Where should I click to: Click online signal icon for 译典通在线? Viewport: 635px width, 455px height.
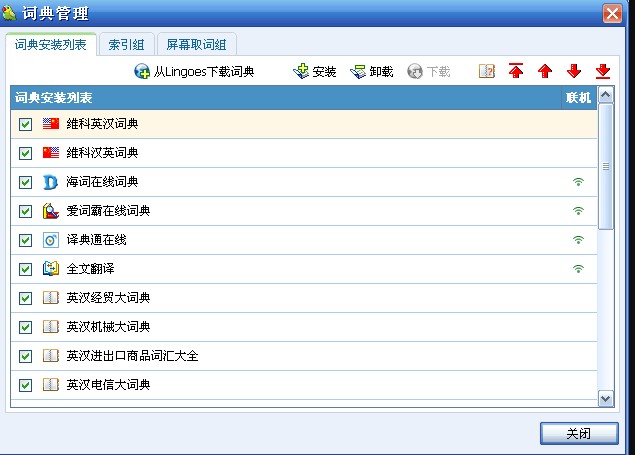(578, 240)
